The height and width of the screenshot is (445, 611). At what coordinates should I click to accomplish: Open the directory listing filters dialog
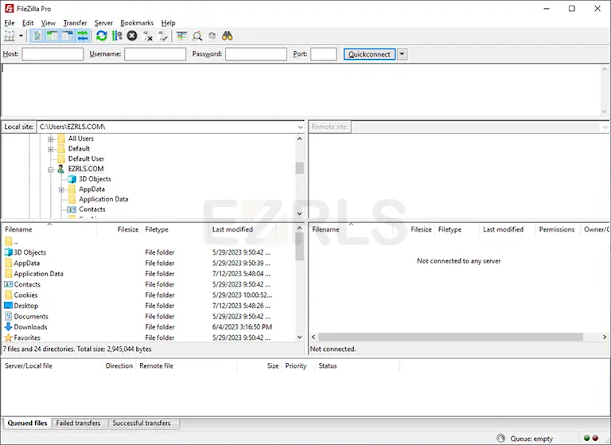click(x=182, y=36)
